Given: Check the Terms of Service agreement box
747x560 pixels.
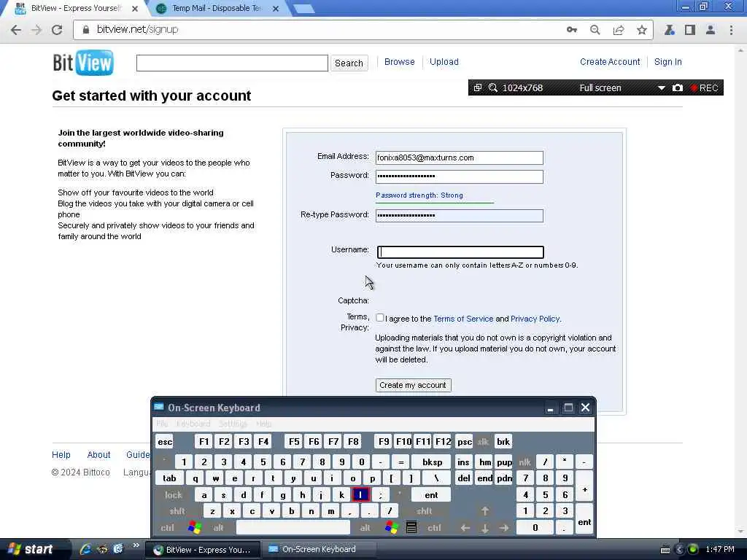Looking at the screenshot, I should 379,318.
